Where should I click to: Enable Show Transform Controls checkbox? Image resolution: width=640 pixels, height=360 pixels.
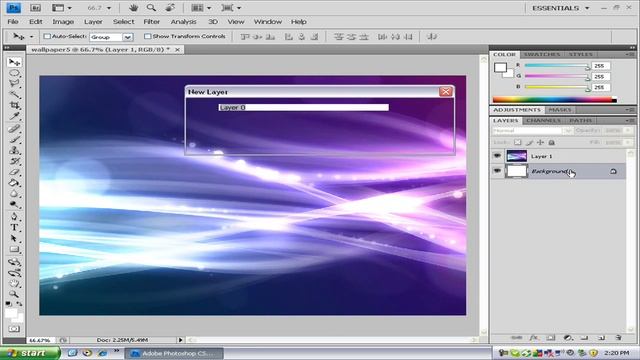coord(147,36)
